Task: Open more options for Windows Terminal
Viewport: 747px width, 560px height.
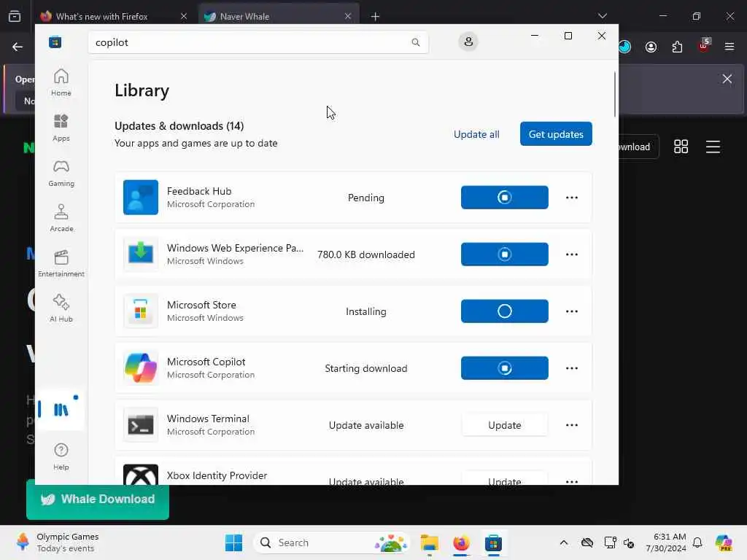Action: pyautogui.click(x=572, y=425)
